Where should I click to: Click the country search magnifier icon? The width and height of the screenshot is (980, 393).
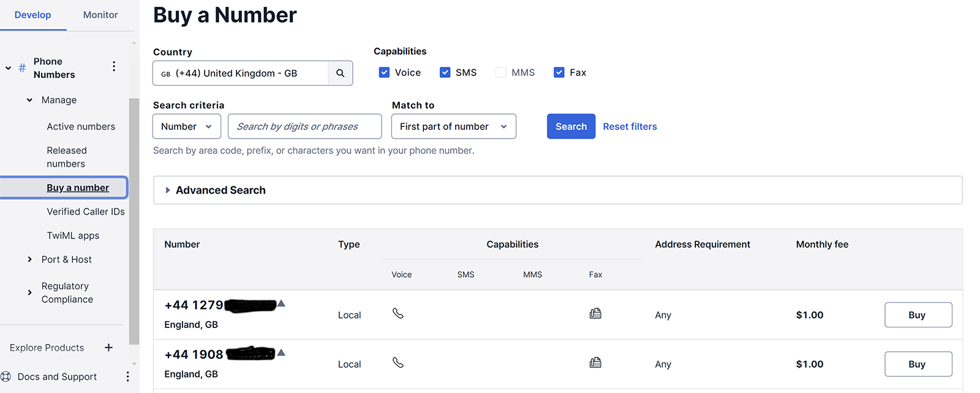[340, 73]
